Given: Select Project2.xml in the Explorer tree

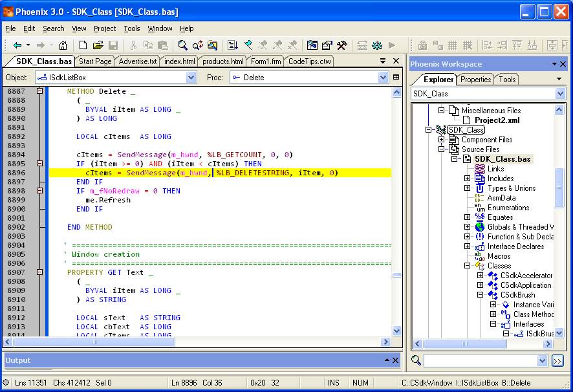Looking at the screenshot, I should pos(497,120).
